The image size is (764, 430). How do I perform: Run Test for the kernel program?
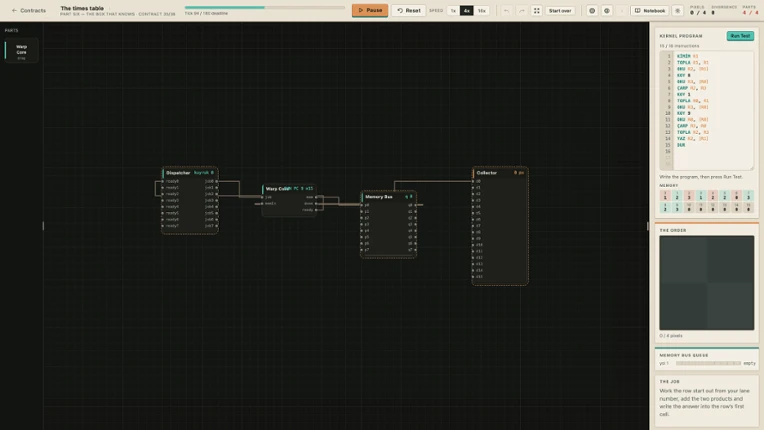point(740,36)
